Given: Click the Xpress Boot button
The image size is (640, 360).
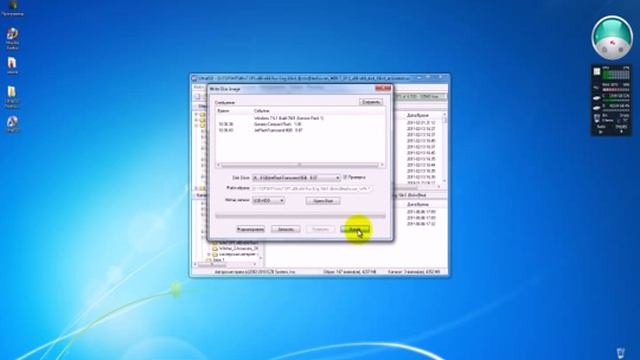Looking at the screenshot, I should point(323,200).
